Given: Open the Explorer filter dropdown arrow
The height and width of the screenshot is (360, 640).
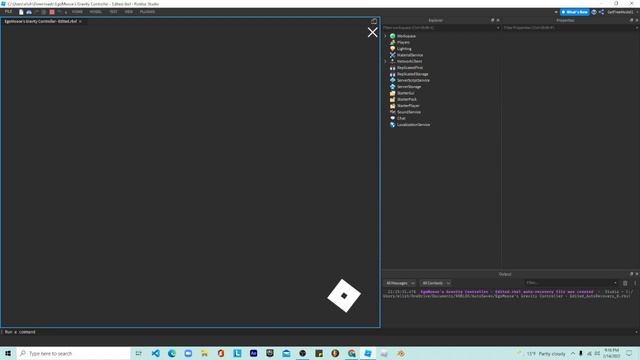Looking at the screenshot, I should tap(498, 28).
